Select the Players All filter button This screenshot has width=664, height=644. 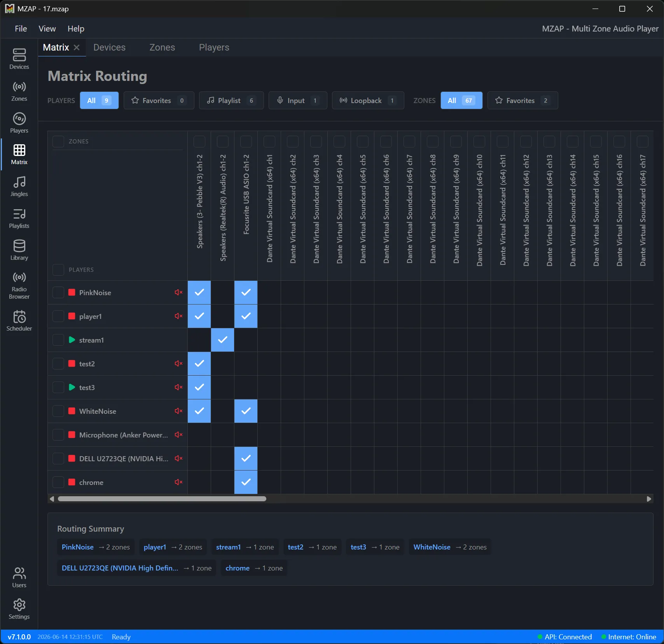[x=99, y=100]
